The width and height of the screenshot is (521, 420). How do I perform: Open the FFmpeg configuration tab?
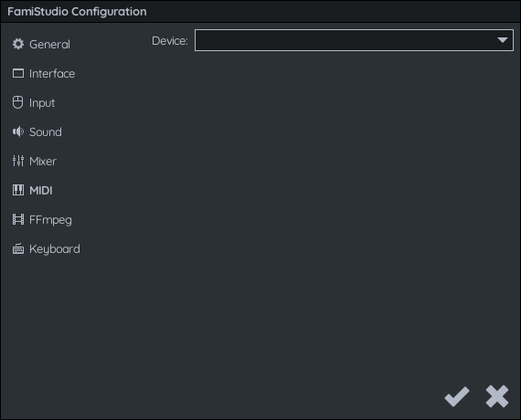[x=50, y=220]
